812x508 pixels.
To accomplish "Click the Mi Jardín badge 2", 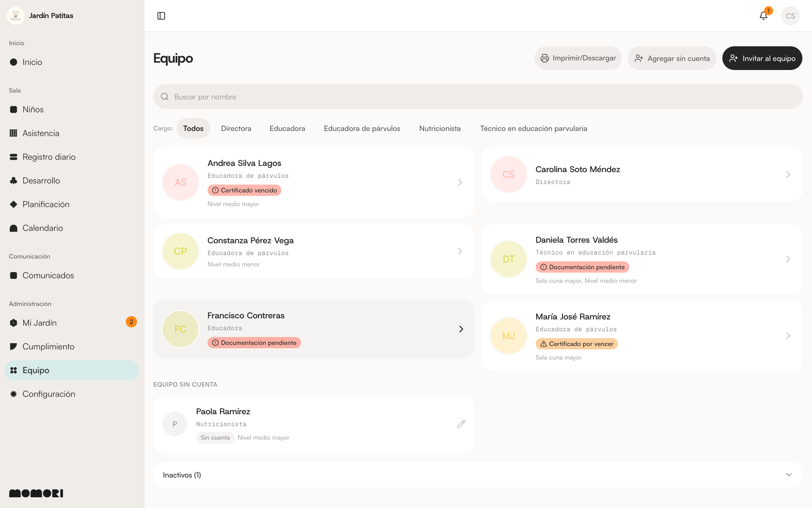I will coord(131,322).
